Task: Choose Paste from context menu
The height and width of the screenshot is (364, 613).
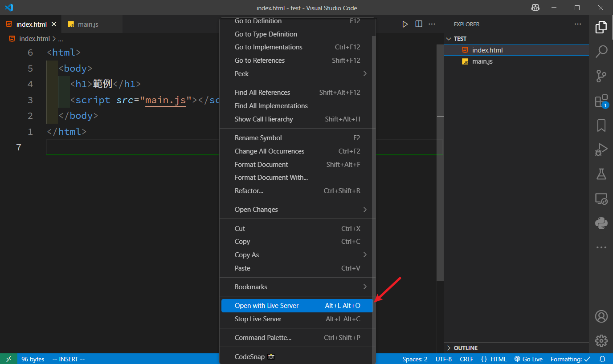Action: [x=296, y=268]
